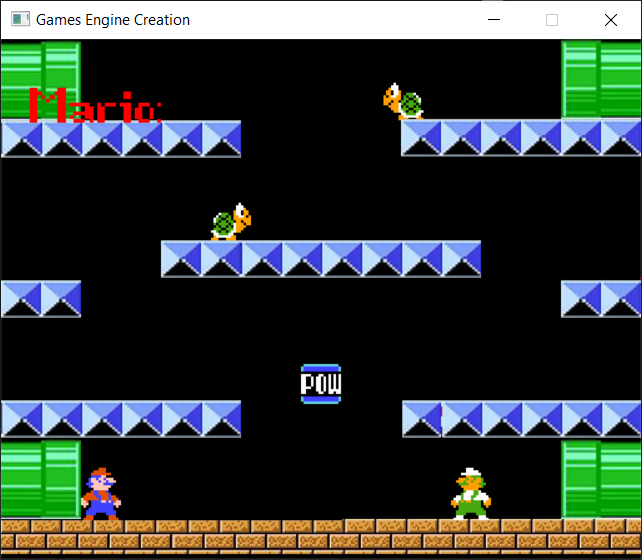This screenshot has width=642, height=560.
Task: Close the Games Engine Creation window
Action: click(611, 20)
